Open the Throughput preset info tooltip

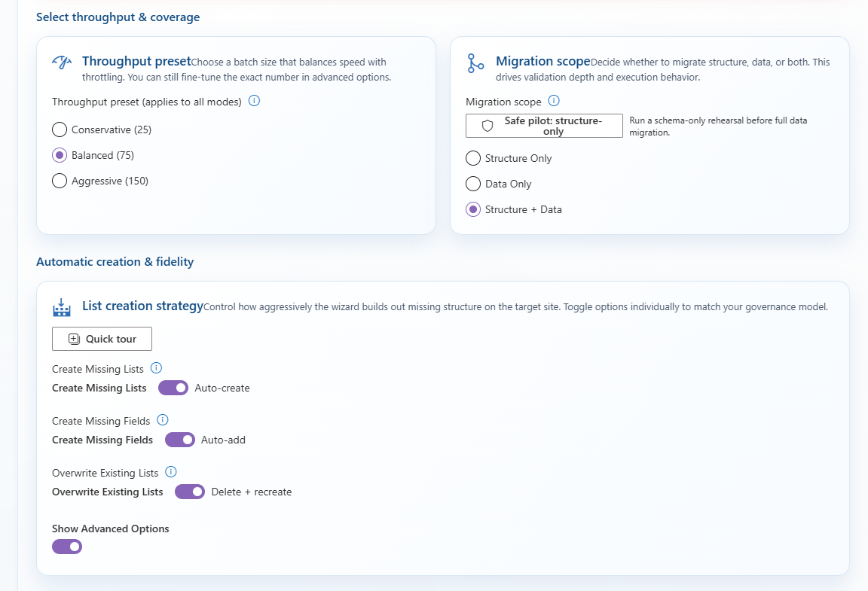[254, 100]
